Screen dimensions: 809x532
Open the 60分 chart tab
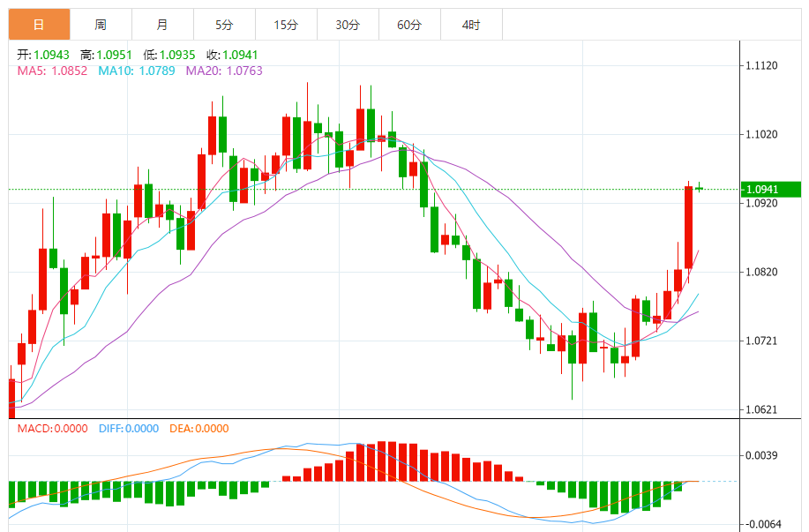pos(409,24)
